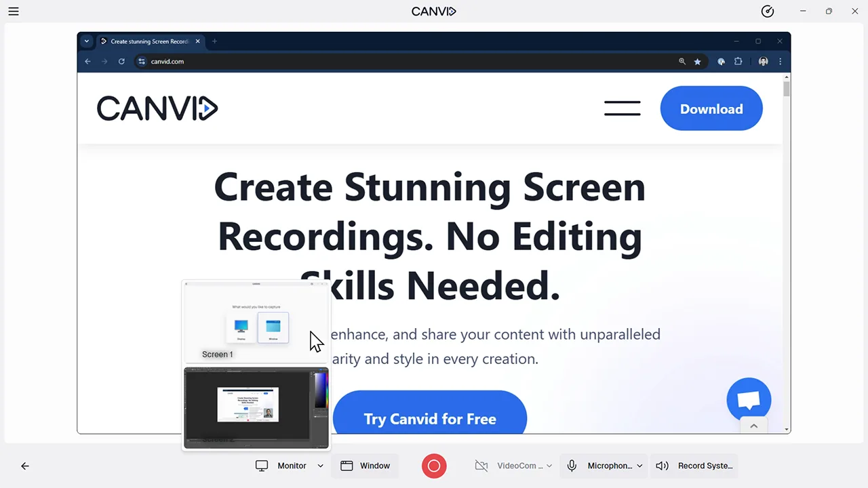Image resolution: width=868 pixels, height=488 pixels.
Task: Click the blue Download button
Action: [711, 108]
